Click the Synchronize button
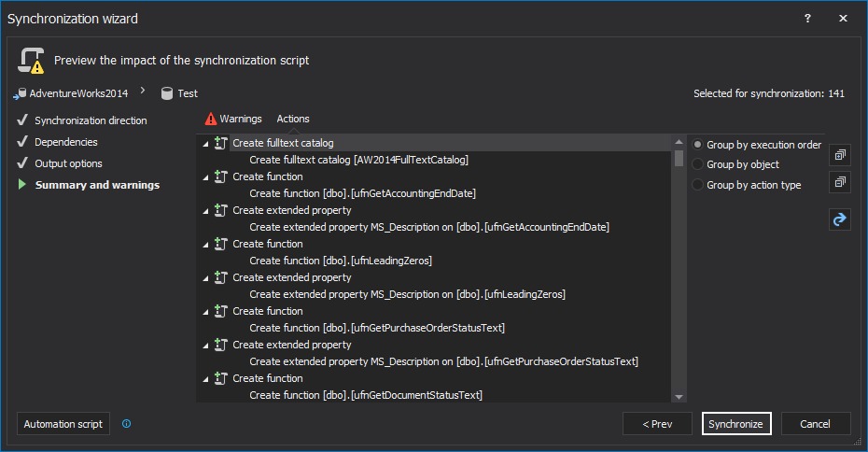Image resolution: width=868 pixels, height=452 pixels. pos(736,424)
